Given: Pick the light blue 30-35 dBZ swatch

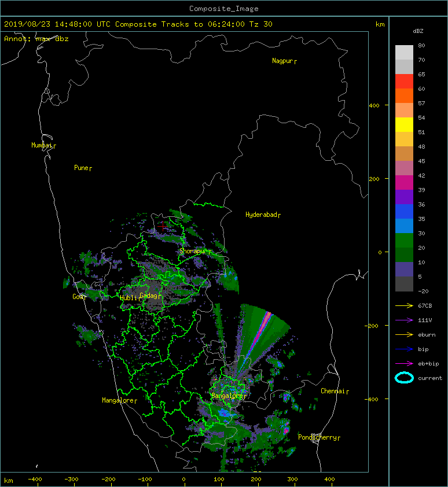Looking at the screenshot, I should pos(404,226).
